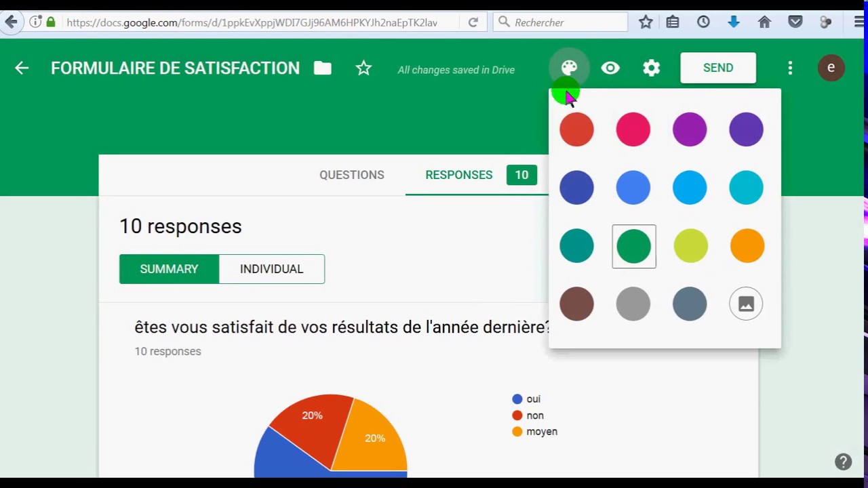The image size is (868, 488).
Task: Pick the deep violet color swatch
Action: [746, 129]
